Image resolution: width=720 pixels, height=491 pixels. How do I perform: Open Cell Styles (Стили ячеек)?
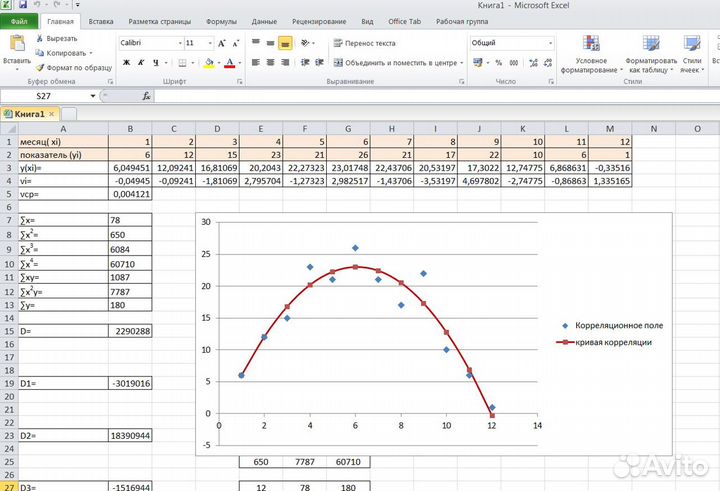(692, 54)
